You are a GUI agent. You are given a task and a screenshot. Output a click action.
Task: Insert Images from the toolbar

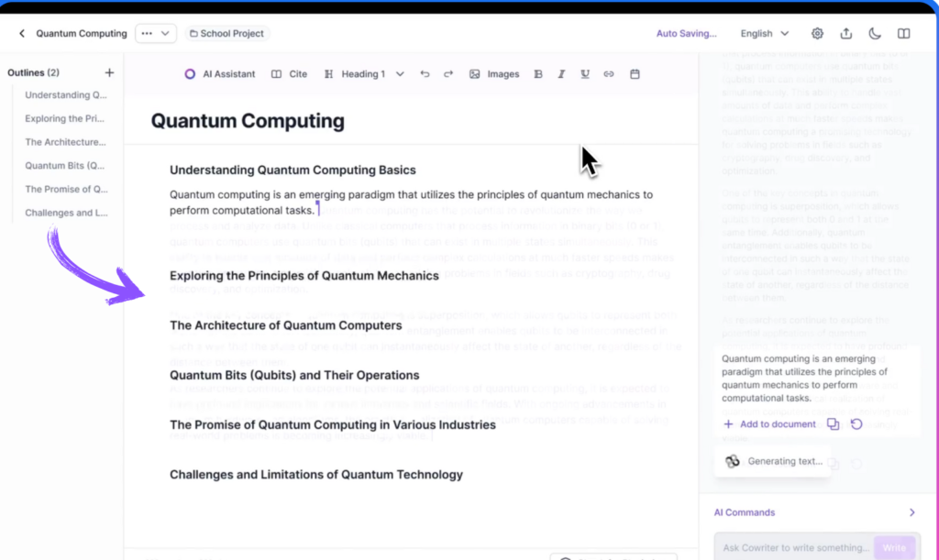click(494, 74)
